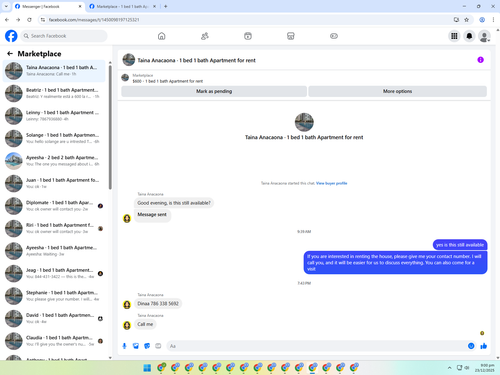The height and width of the screenshot is (375, 500).
Task: Click the chat header listing avatar
Action: (x=129, y=60)
